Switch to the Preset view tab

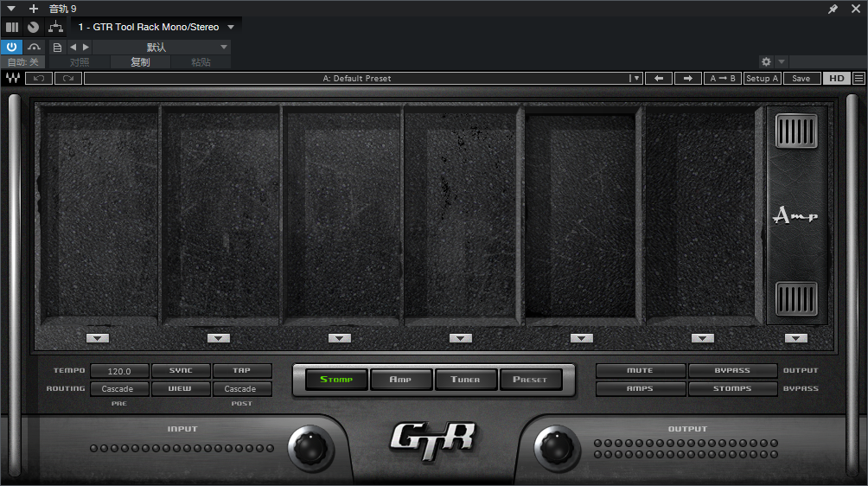[530, 380]
